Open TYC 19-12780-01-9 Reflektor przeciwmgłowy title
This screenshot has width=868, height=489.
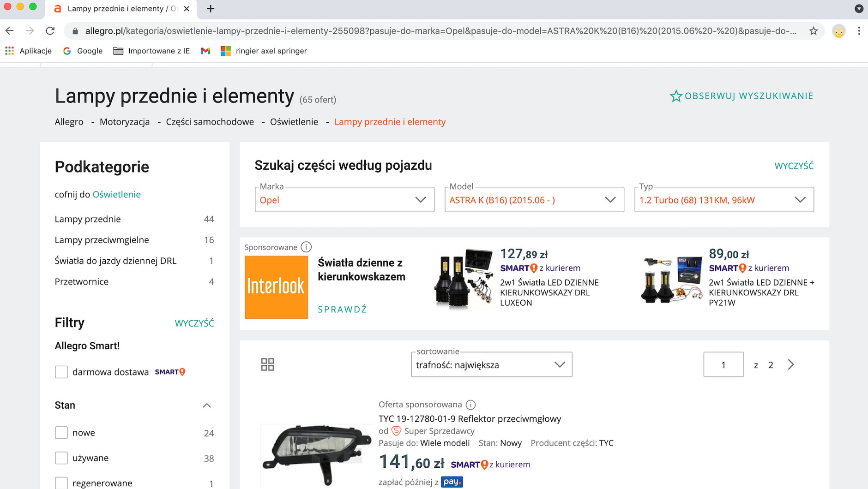[x=470, y=418]
